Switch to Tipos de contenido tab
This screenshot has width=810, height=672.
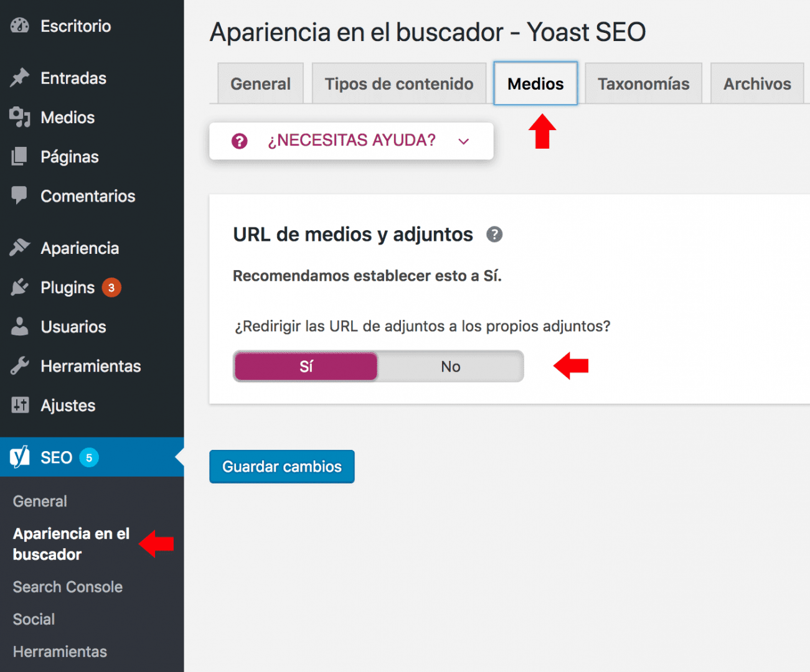(399, 83)
